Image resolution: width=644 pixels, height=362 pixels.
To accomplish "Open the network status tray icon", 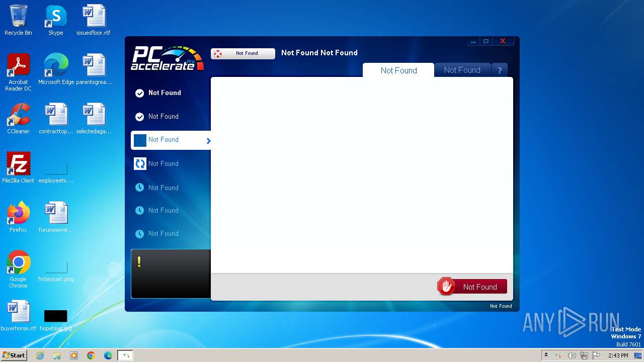I will pyautogui.click(x=584, y=355).
